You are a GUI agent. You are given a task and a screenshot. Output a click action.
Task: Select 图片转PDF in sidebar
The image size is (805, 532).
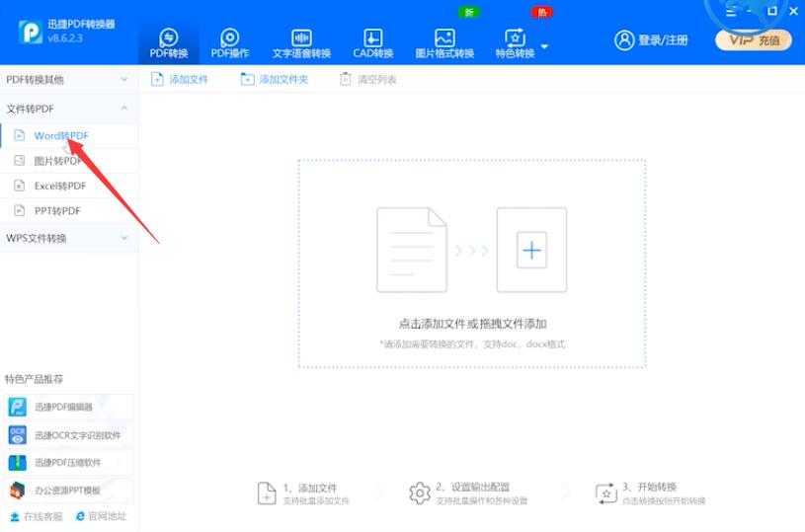[69, 161]
